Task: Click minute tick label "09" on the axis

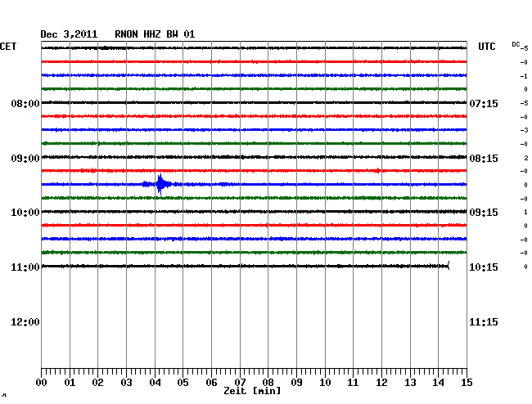Action: [296, 383]
